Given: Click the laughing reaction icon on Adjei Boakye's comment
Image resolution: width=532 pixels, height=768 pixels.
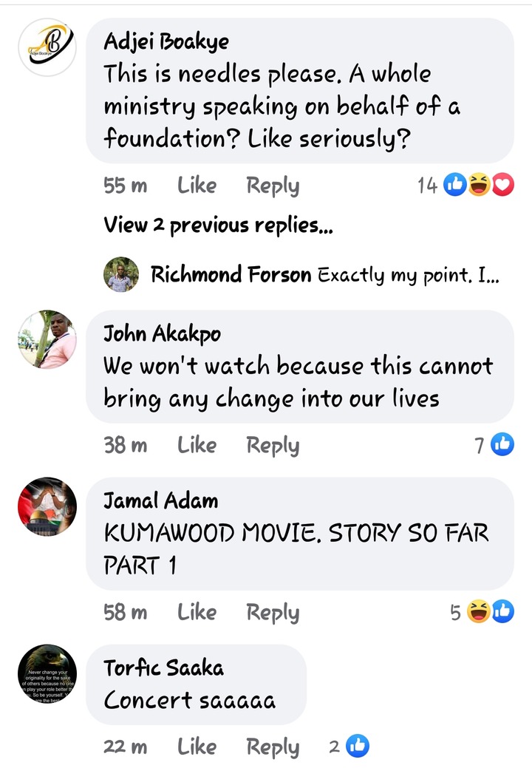Looking at the screenshot, I should tap(479, 185).
